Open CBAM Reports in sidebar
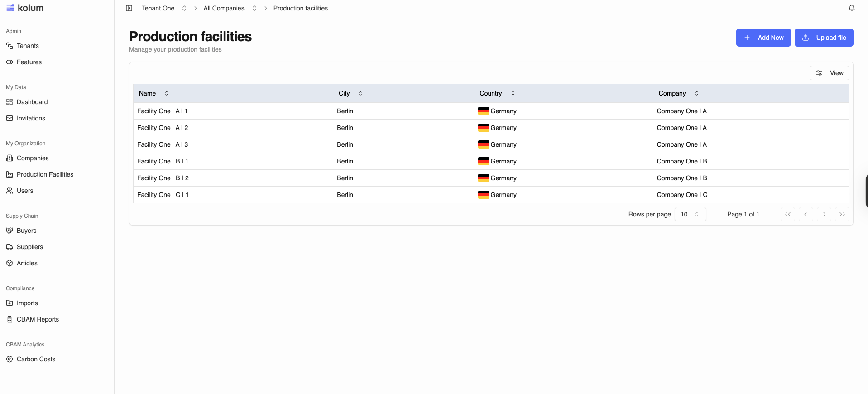 [x=38, y=319]
